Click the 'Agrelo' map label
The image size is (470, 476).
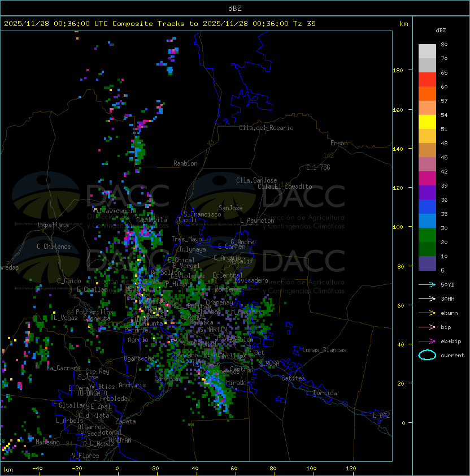pyautogui.click(x=138, y=340)
